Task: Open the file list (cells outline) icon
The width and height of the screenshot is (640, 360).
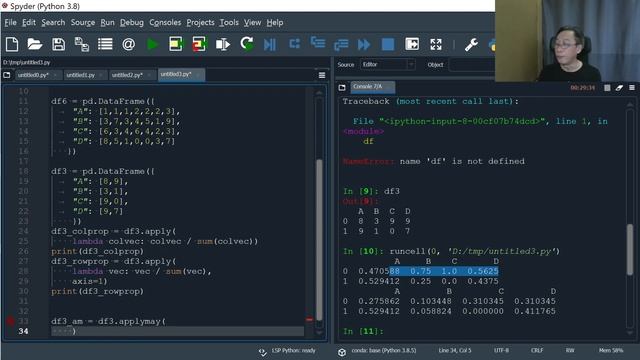Action: (x=105, y=44)
